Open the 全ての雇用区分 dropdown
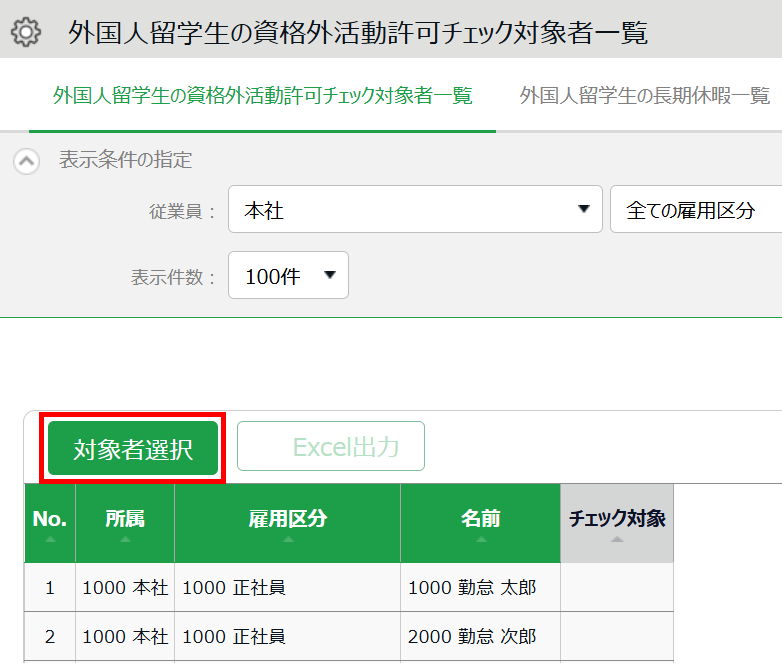 [x=696, y=210]
